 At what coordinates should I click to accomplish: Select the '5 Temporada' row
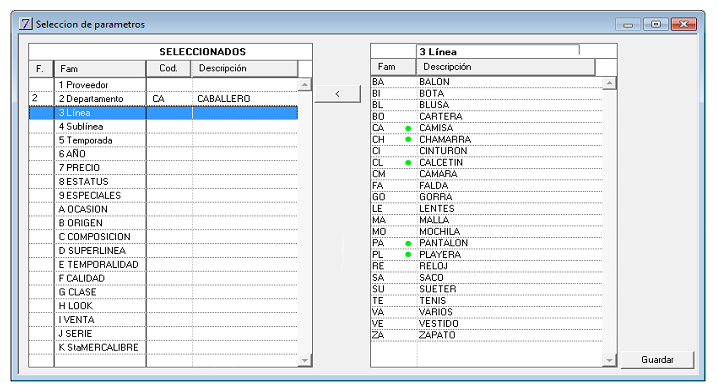click(163, 140)
